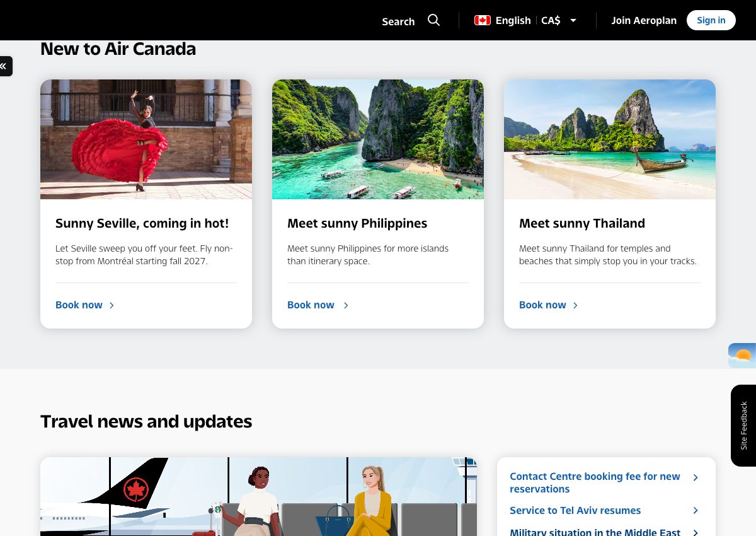Screen dimensions: 756x536
Task: Click Philippines description about more islands
Action: (x=368, y=255)
